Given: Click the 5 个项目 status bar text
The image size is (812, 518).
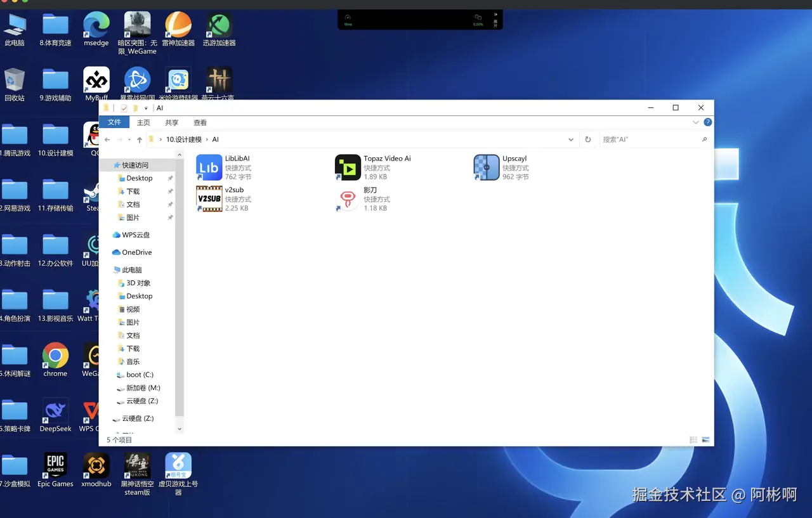Looking at the screenshot, I should [x=119, y=440].
